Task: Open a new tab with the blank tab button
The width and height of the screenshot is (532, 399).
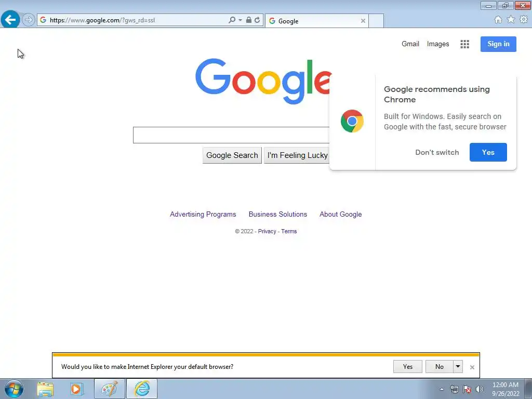Action: (x=376, y=21)
